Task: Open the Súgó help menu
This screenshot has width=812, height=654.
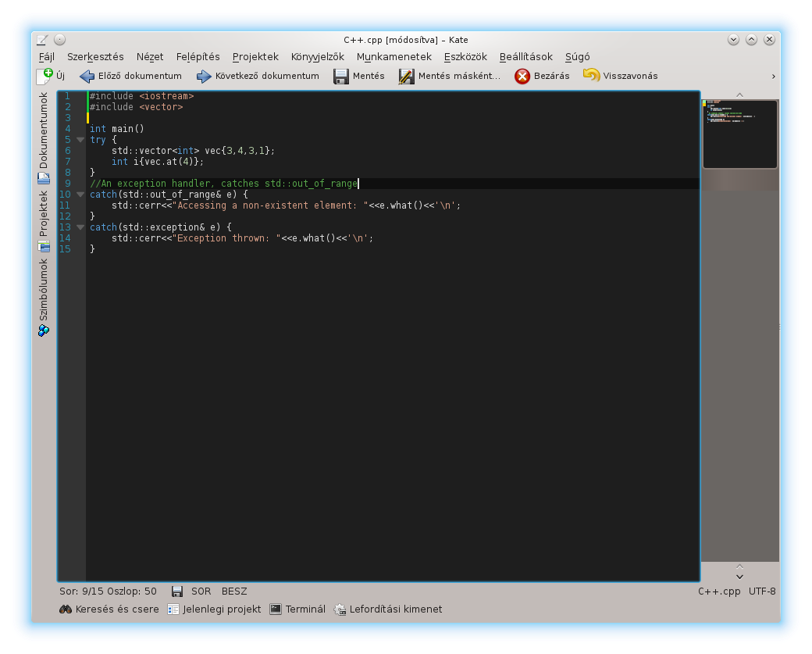Action: (x=578, y=56)
